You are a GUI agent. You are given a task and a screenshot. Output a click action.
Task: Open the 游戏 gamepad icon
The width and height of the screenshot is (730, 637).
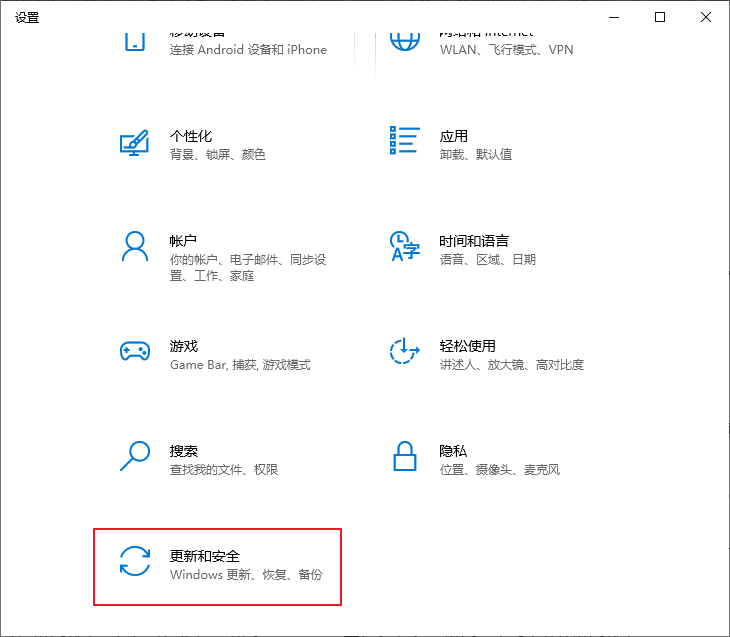(135, 351)
